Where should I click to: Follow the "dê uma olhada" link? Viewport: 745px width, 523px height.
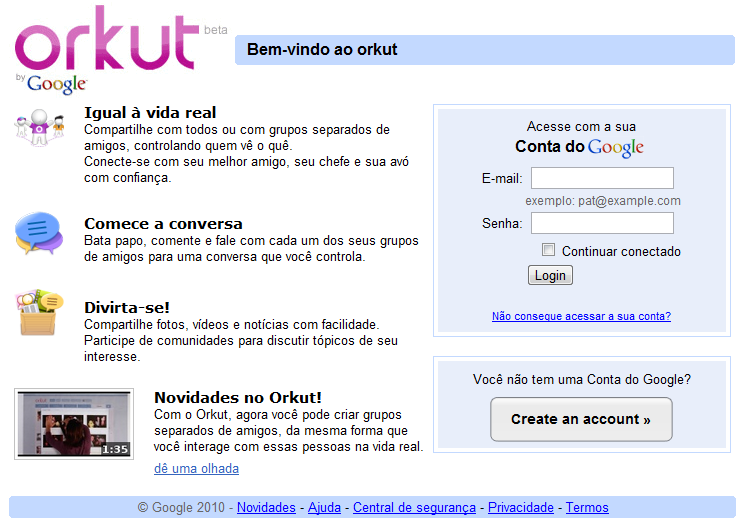[x=196, y=469]
